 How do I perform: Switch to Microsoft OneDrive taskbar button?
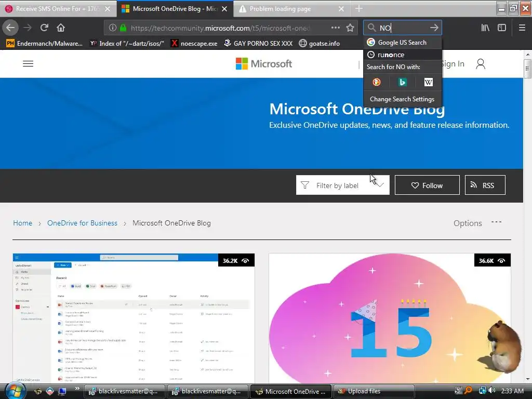290,391
